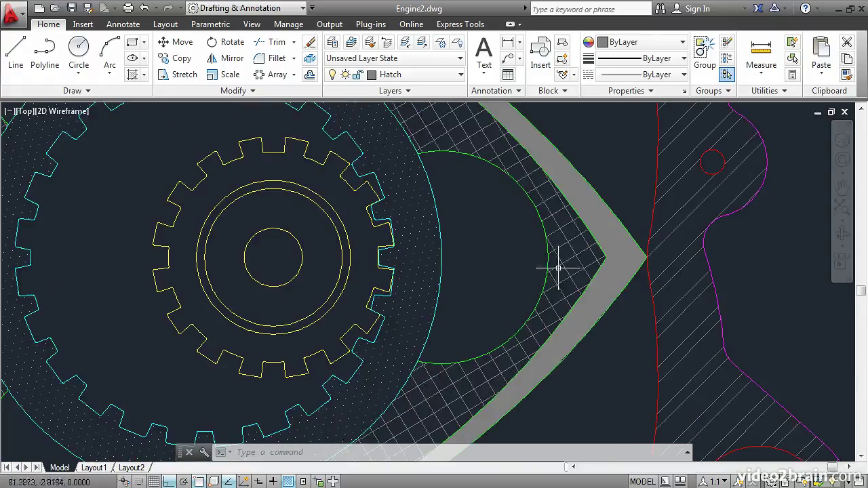Click the Text annotation tool
Screen dimensions: 868x488
point(484,53)
